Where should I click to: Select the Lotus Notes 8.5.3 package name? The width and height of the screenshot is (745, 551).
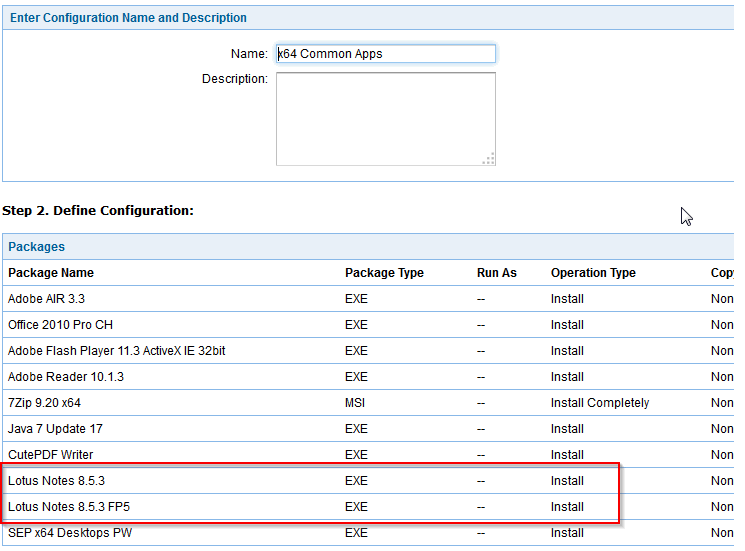pyautogui.click(x=56, y=481)
